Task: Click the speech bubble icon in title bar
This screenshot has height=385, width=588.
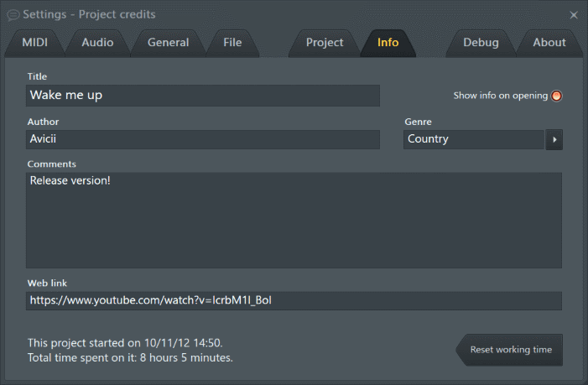Action: 13,14
